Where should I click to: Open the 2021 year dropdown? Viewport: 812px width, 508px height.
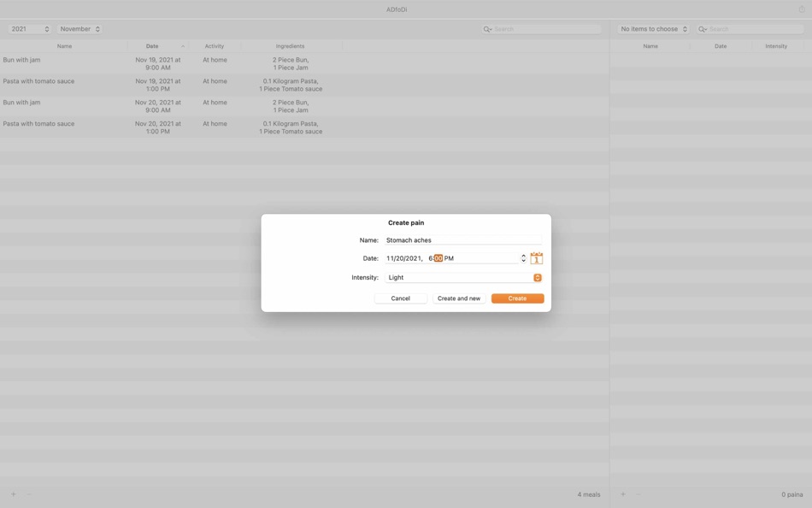(30, 29)
